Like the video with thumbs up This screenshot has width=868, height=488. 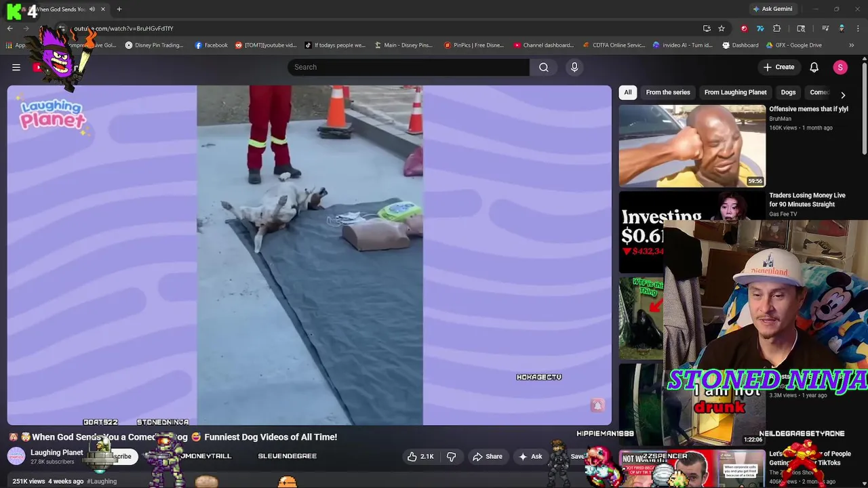point(420,456)
